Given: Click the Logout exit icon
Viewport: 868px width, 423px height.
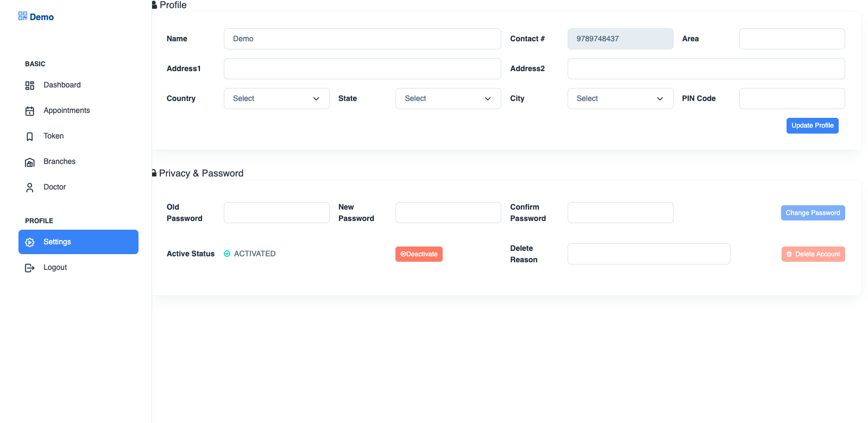Looking at the screenshot, I should 30,268.
